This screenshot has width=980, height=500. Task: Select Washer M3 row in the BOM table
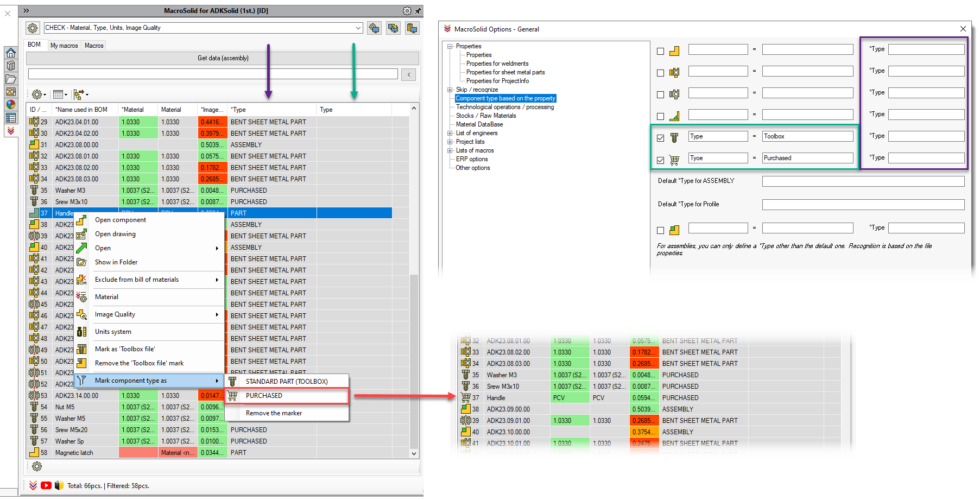click(x=210, y=191)
